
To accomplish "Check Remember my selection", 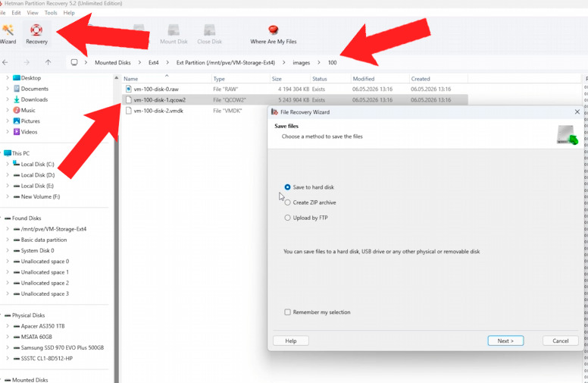I will (x=288, y=312).
